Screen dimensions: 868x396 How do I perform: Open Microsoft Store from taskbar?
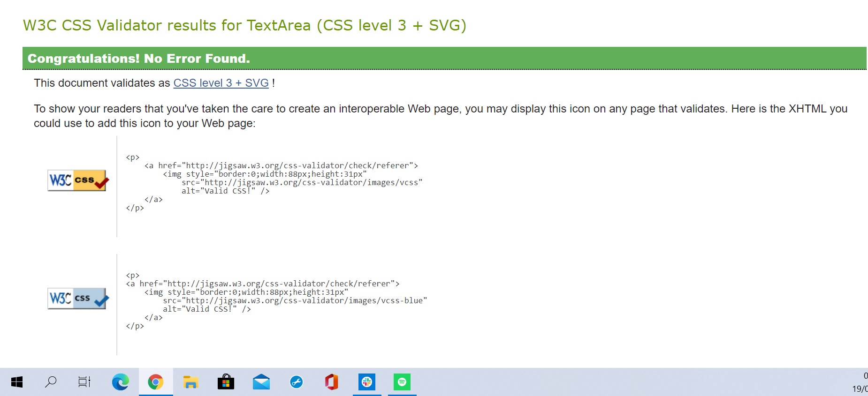pyautogui.click(x=226, y=382)
